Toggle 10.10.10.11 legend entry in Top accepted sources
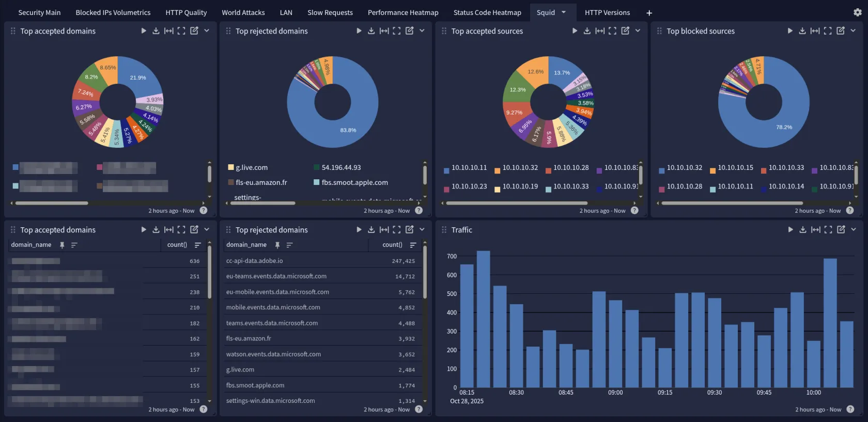The height and width of the screenshot is (422, 868). pos(469,168)
